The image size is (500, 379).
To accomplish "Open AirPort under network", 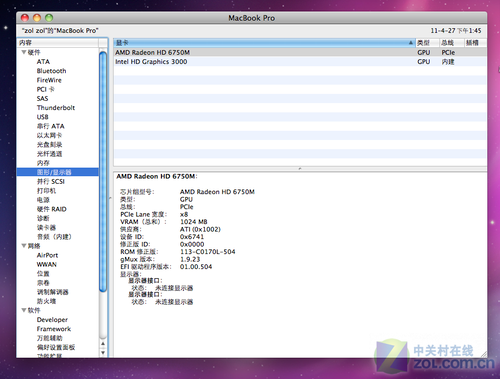I will click(x=47, y=255).
